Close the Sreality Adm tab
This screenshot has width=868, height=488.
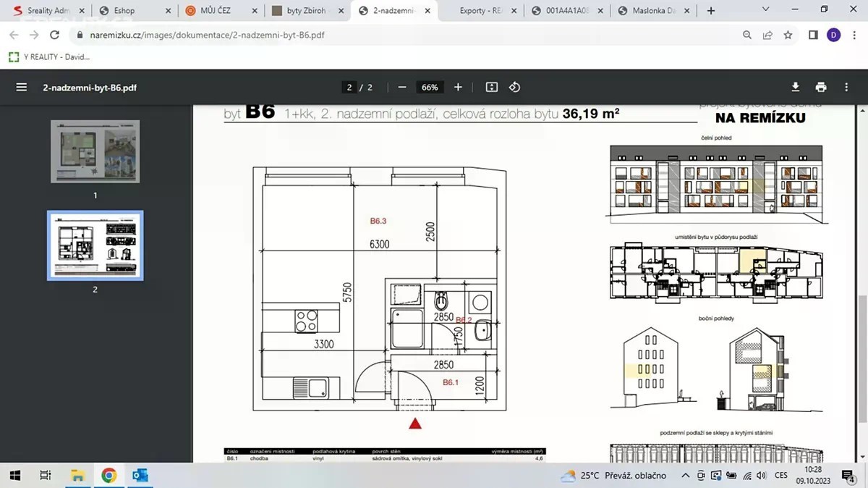[x=81, y=11]
